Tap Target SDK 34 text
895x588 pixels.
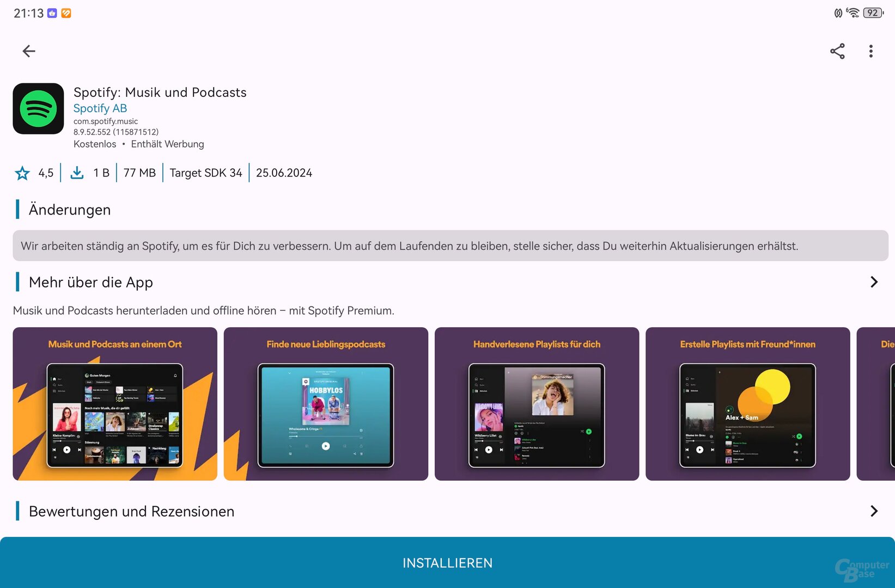point(206,173)
